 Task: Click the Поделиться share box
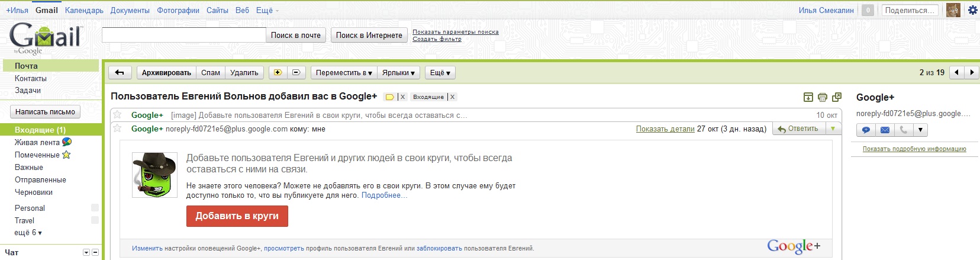[910, 10]
